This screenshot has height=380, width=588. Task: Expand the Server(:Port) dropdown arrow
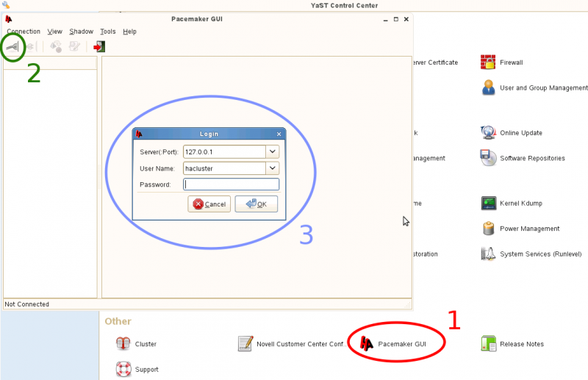273,152
